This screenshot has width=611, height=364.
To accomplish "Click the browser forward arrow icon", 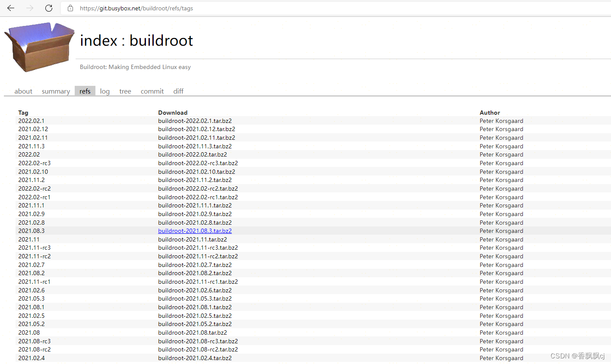I will pyautogui.click(x=28, y=8).
